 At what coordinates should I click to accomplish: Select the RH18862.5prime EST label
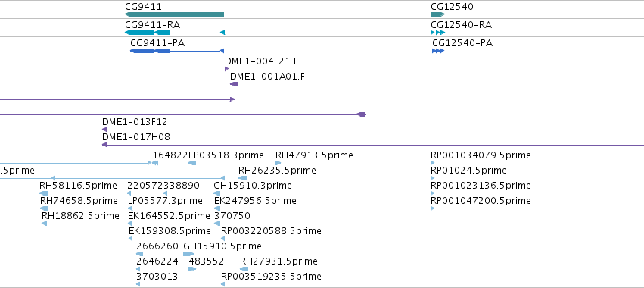pyautogui.click(x=80, y=215)
